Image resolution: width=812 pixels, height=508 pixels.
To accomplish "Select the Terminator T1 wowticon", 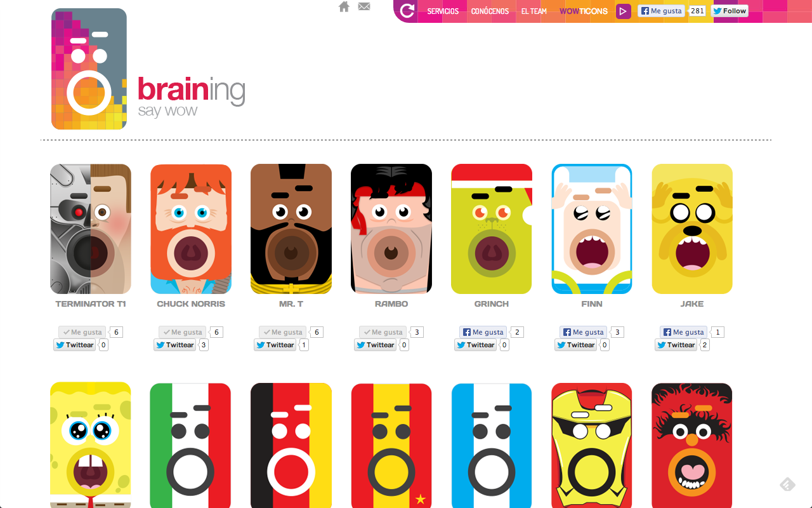I will (x=91, y=229).
